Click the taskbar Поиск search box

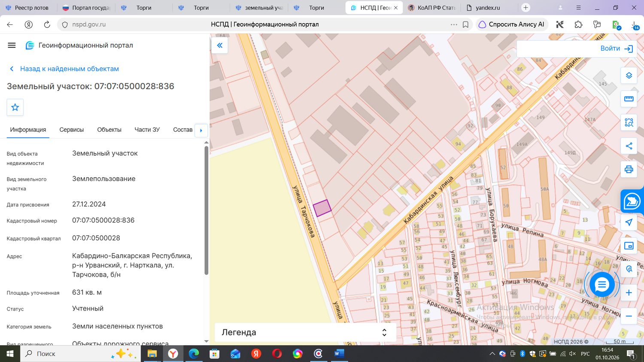pos(80,353)
